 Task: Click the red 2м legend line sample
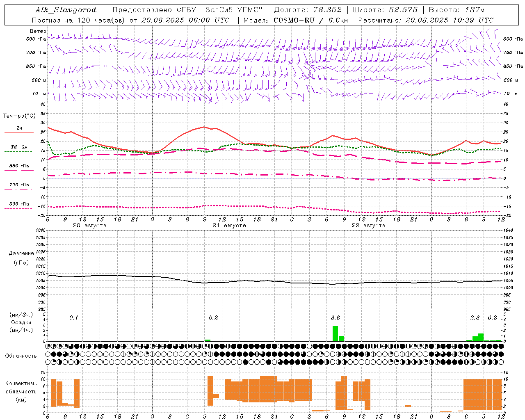click(19, 133)
